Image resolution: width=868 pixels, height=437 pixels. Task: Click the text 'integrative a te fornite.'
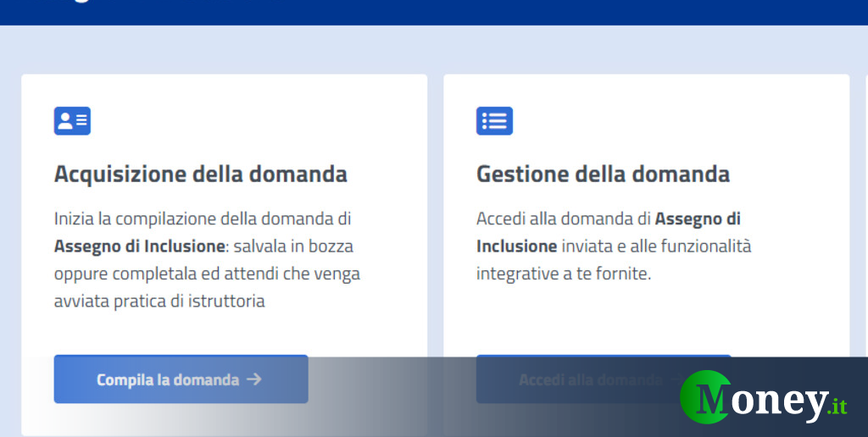[564, 274]
